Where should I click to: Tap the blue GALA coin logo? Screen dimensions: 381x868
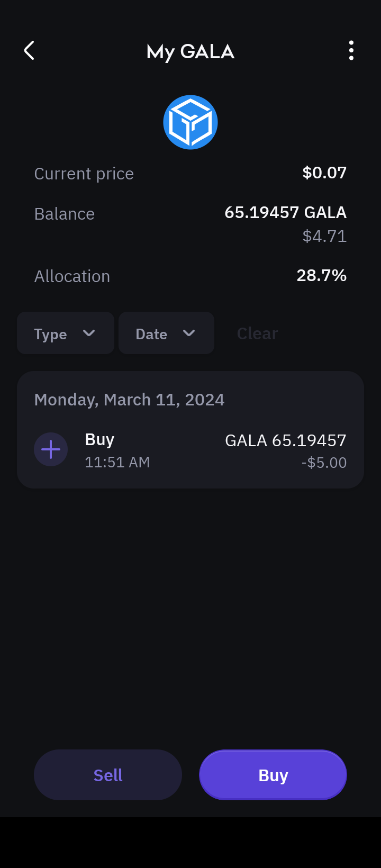(x=190, y=122)
